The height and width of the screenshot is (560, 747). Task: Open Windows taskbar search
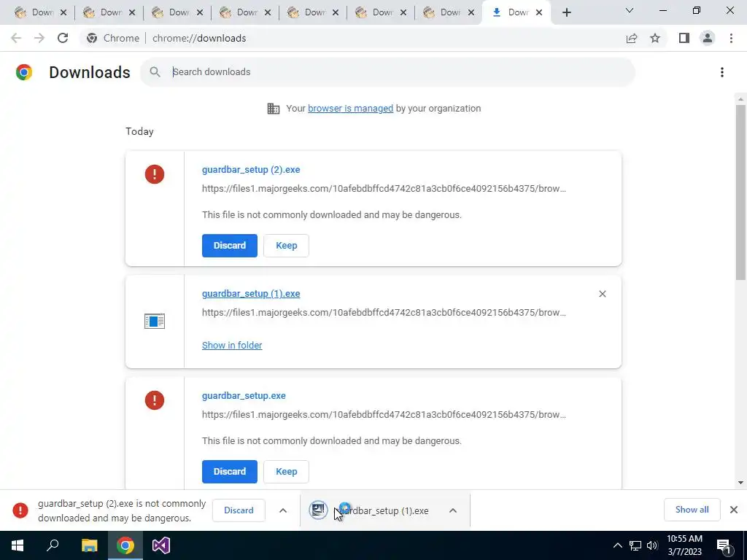click(x=53, y=545)
